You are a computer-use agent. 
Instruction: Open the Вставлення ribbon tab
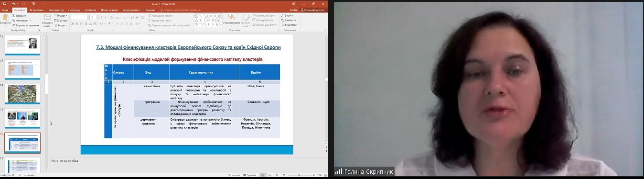coord(36,10)
